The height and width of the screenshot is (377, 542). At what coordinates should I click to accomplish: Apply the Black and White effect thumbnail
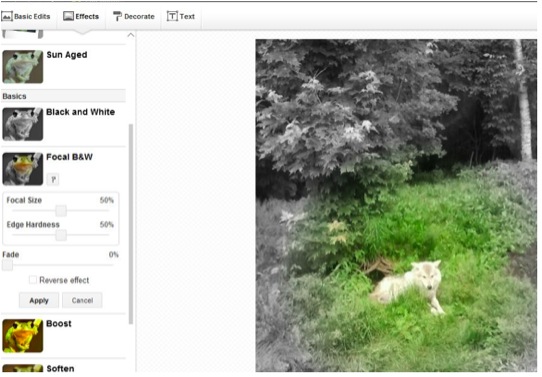point(23,124)
